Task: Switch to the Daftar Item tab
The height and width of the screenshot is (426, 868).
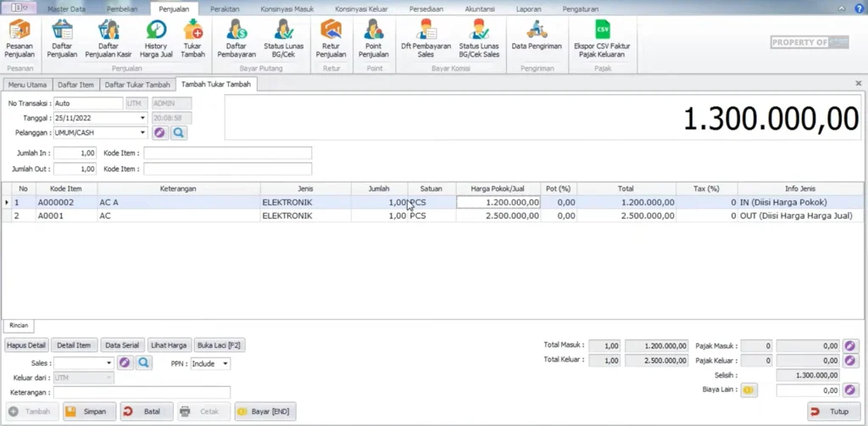Action: pos(75,85)
